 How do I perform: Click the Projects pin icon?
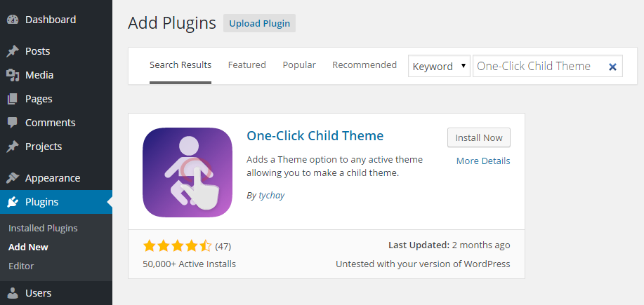click(x=13, y=147)
